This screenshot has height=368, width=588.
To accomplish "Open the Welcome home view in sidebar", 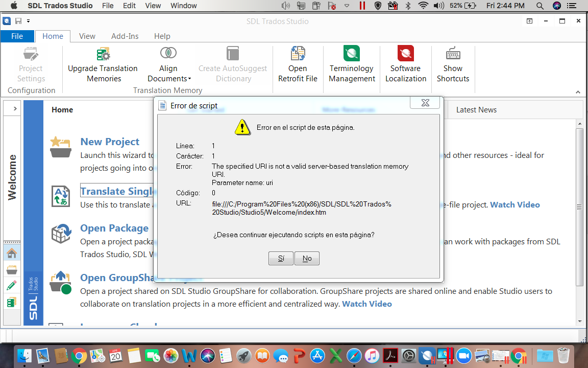I will click(x=12, y=254).
